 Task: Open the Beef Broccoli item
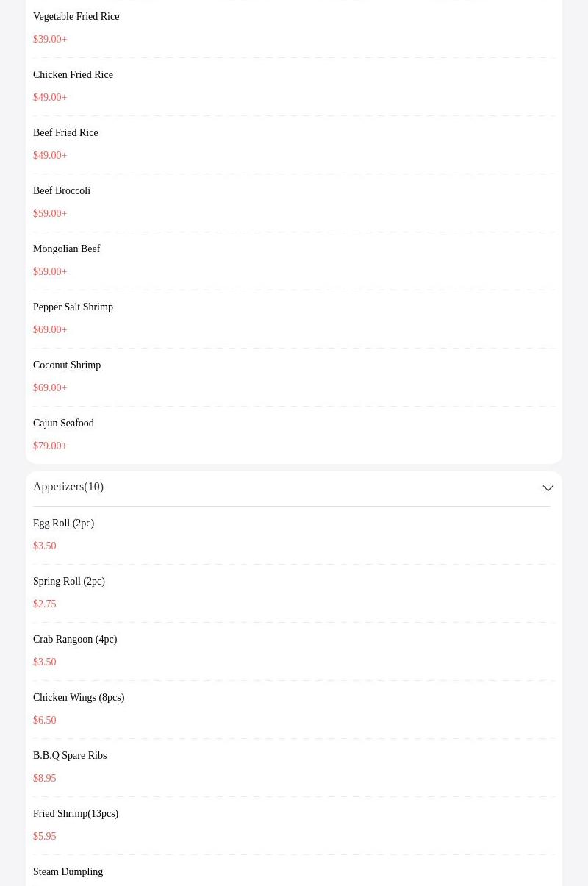[294, 202]
